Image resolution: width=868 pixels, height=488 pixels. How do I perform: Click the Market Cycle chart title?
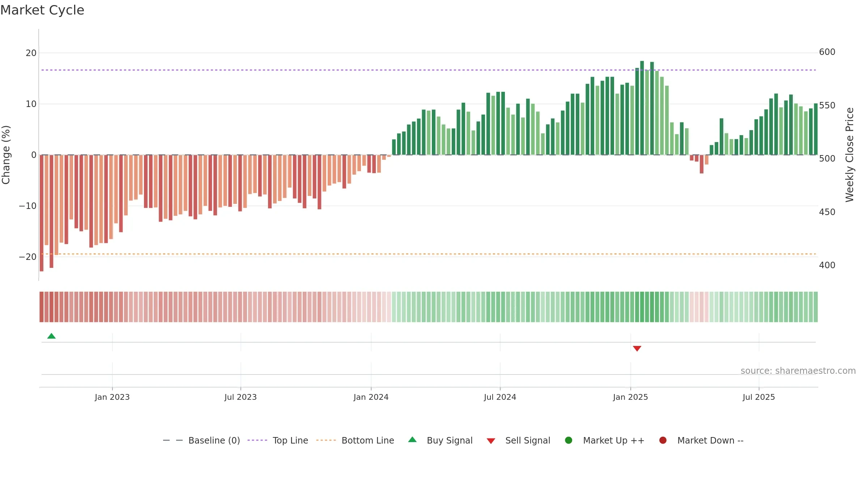[42, 10]
